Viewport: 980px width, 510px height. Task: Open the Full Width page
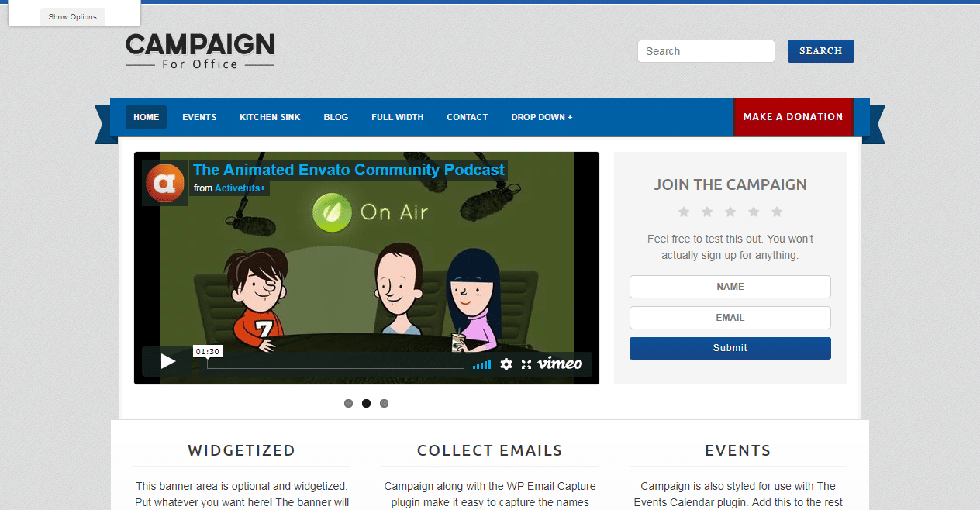click(397, 117)
